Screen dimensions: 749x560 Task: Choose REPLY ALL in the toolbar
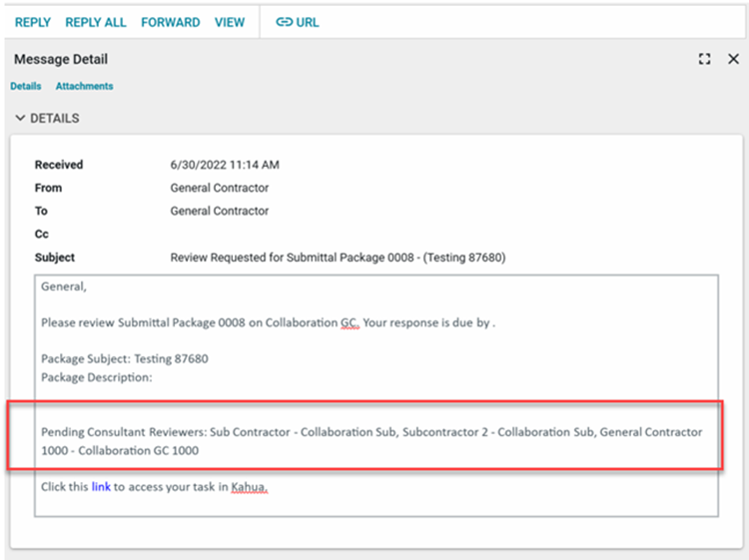[95, 22]
